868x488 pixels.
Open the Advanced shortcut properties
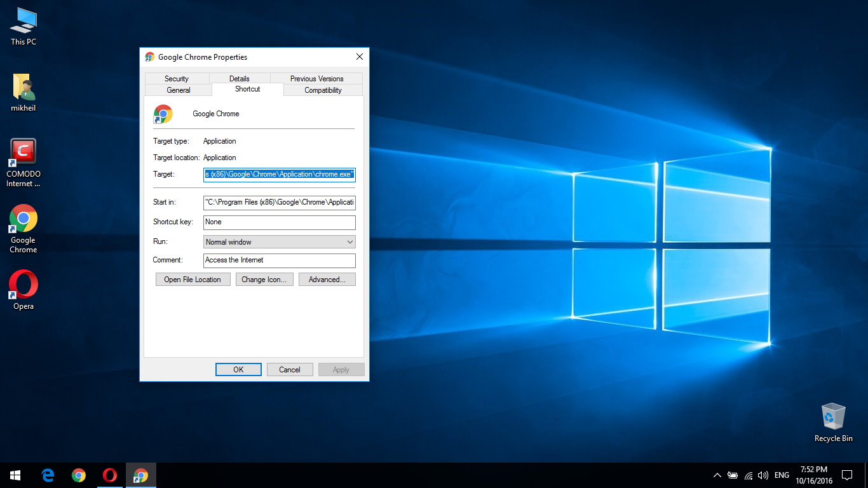327,280
